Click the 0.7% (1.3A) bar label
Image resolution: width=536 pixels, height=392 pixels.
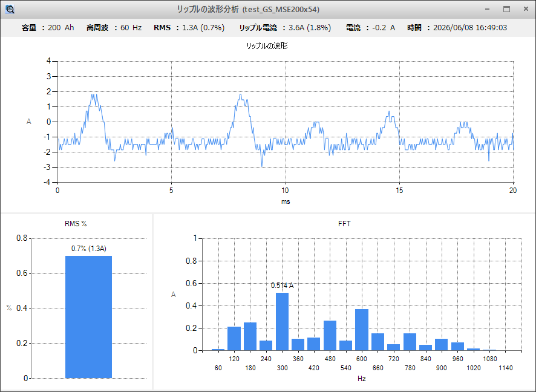point(88,249)
